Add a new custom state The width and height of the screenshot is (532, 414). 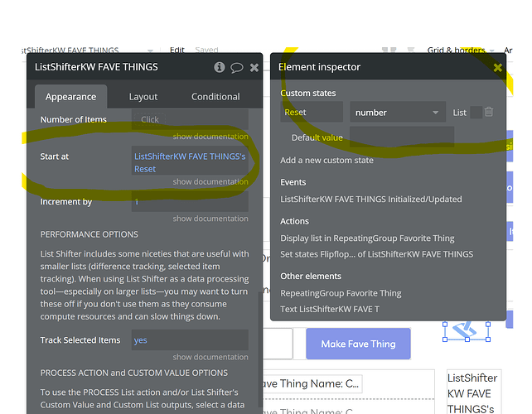point(326,161)
